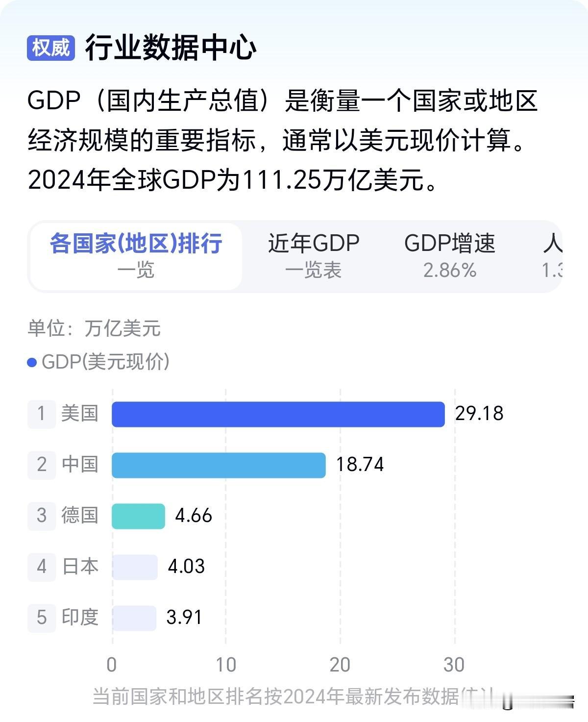Click the 中国 GDP bar
This screenshot has width=588, height=722.
219,465
